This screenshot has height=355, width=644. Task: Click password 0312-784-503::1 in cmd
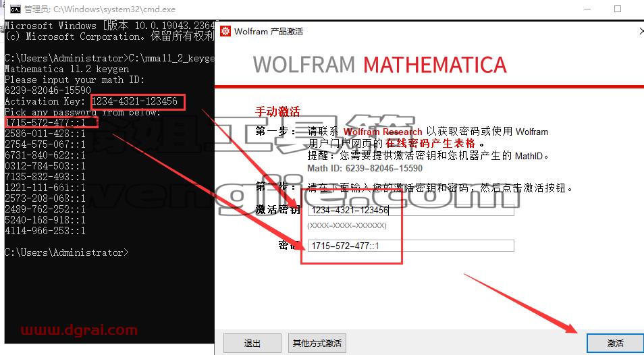click(x=45, y=166)
